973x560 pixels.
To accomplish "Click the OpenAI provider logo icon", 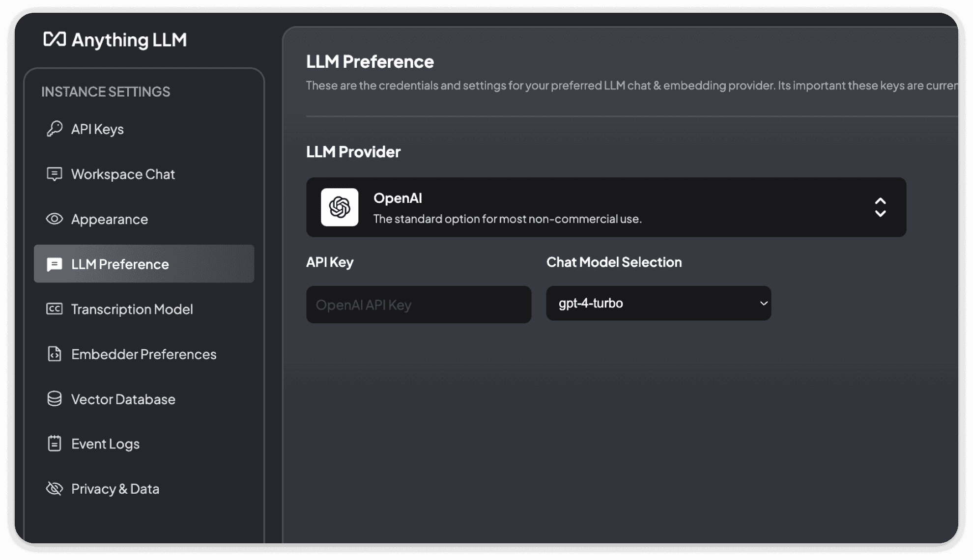I will pos(340,207).
